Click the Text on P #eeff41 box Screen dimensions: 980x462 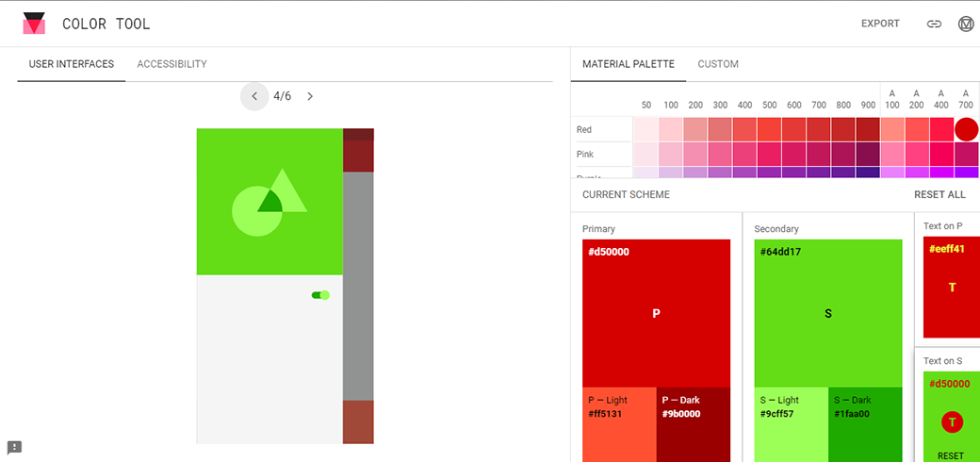[952, 288]
